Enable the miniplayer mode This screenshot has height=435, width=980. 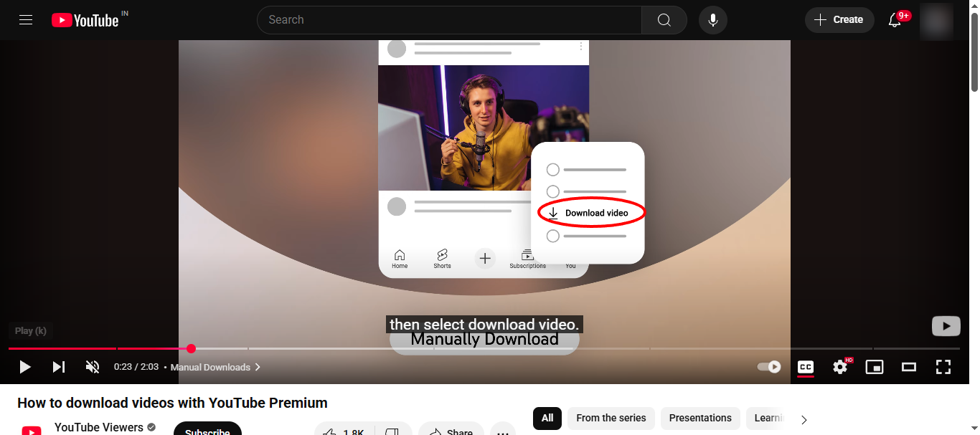pyautogui.click(x=875, y=367)
